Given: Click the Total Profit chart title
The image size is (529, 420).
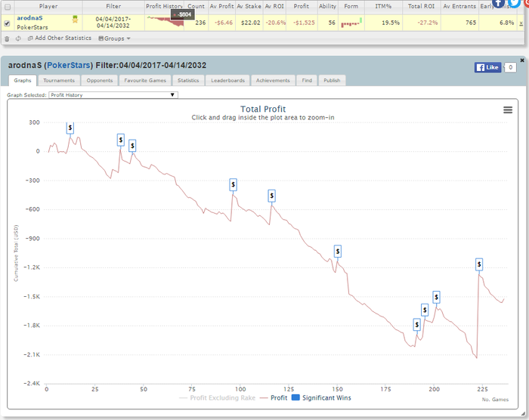Looking at the screenshot, I should point(263,110).
